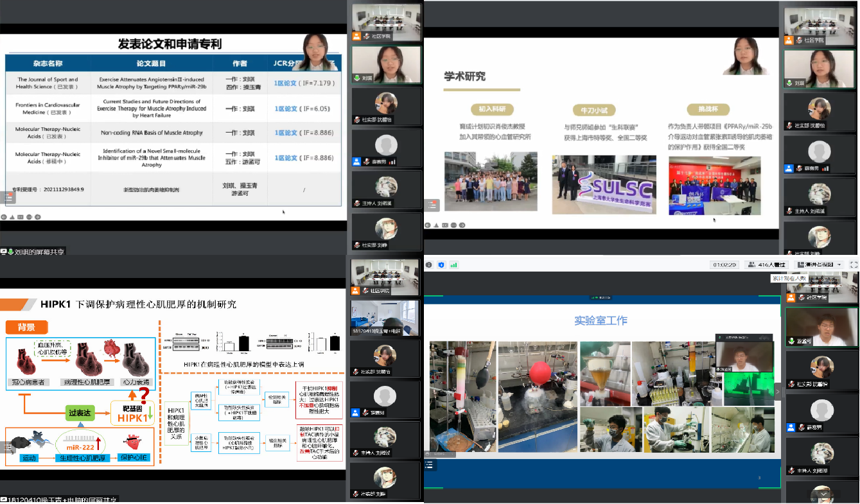860x504 pixels.
Task: Select 社区学院 room video right of 发表论文和申请专利 slide
Action: (x=386, y=24)
